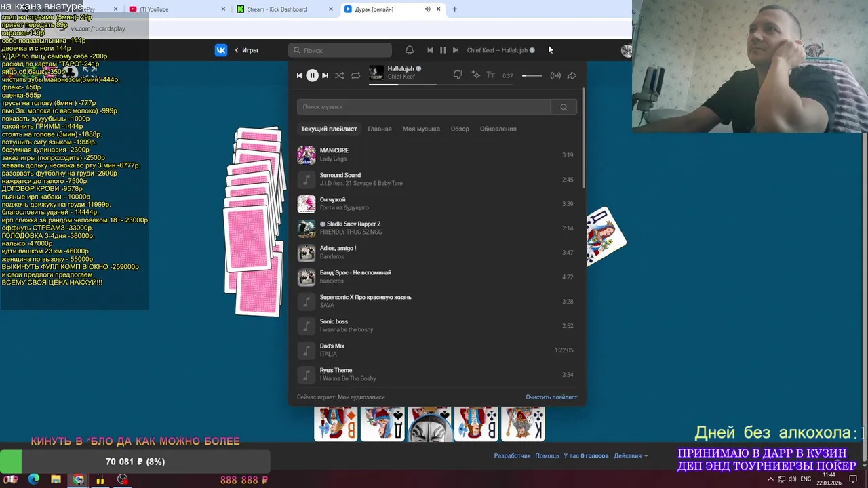Play Sladki Snov Rapper 2 track
868x488 pixels.
pyautogui.click(x=437, y=228)
